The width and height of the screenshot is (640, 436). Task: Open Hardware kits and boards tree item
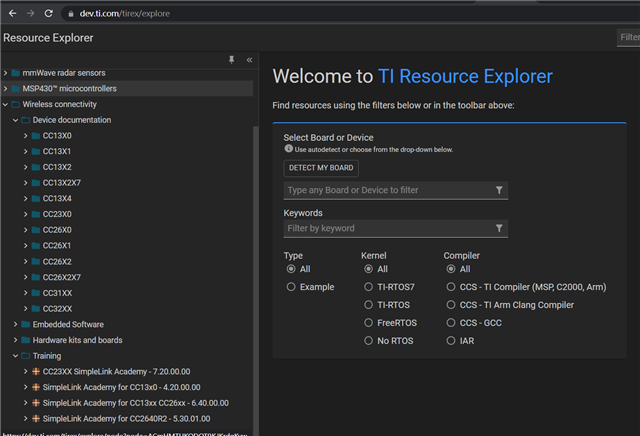click(x=77, y=340)
